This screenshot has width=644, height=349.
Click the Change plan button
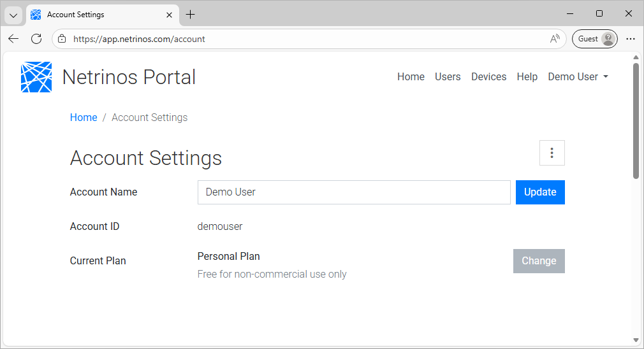click(539, 261)
